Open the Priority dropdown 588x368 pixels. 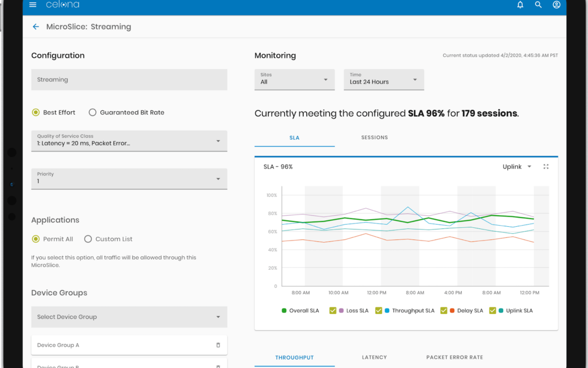tap(129, 179)
